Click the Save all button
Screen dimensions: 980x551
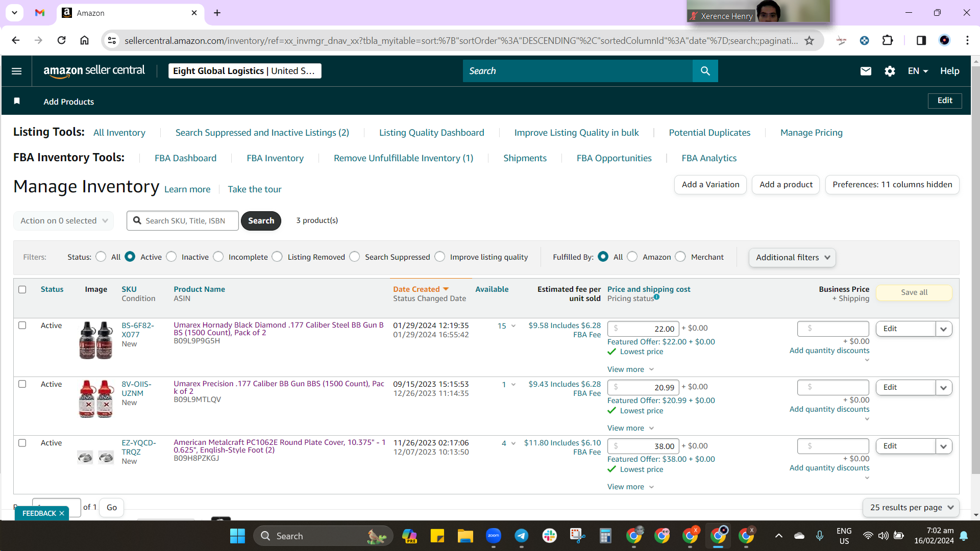point(914,292)
